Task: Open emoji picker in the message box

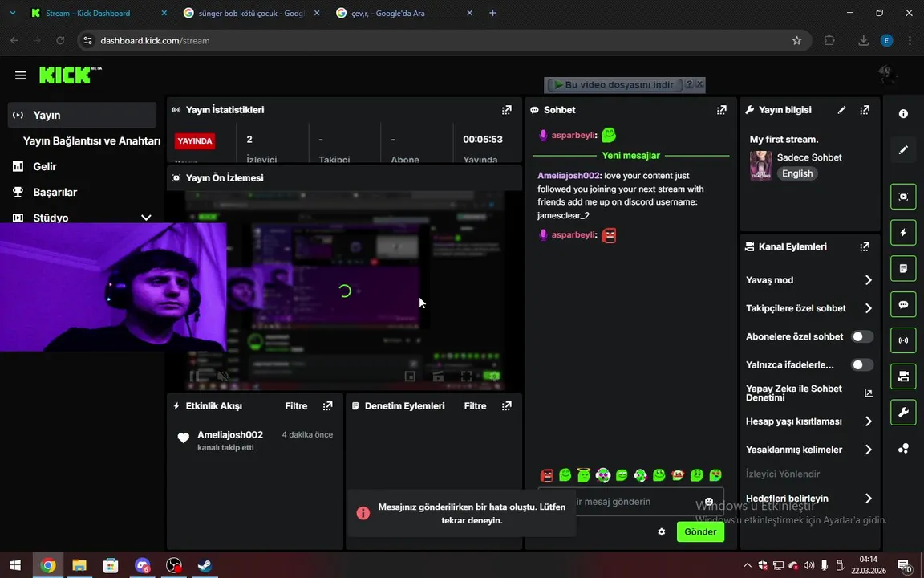Action: [709, 501]
